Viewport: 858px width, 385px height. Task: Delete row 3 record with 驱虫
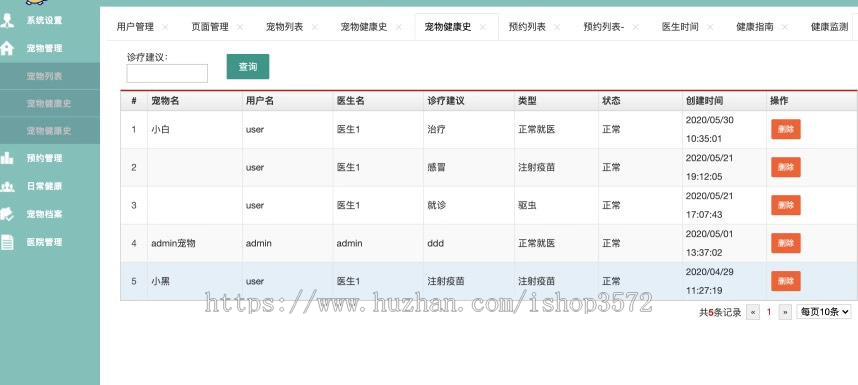point(786,205)
